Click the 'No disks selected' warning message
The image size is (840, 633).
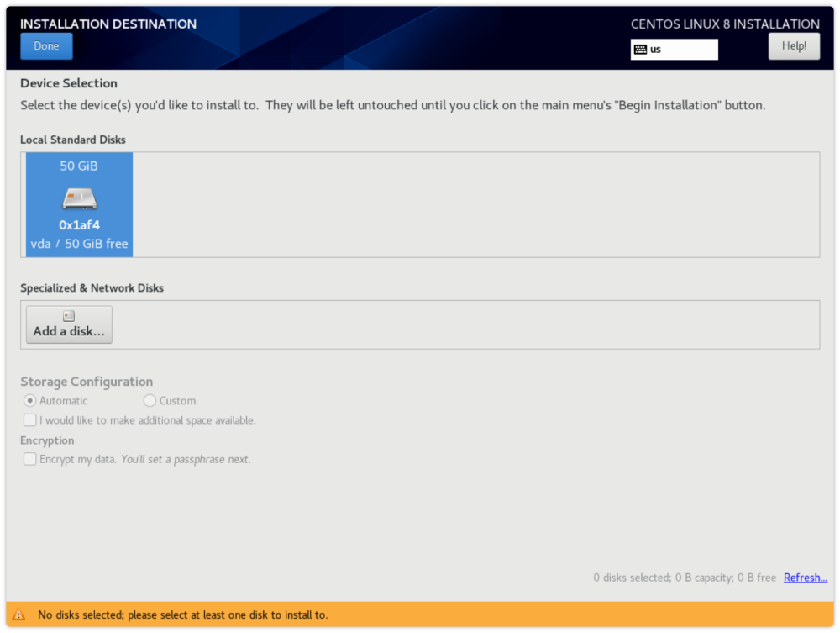pos(182,615)
